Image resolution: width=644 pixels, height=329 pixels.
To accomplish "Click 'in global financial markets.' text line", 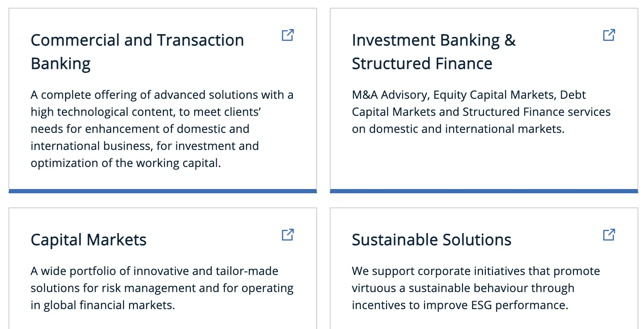I will tap(103, 305).
